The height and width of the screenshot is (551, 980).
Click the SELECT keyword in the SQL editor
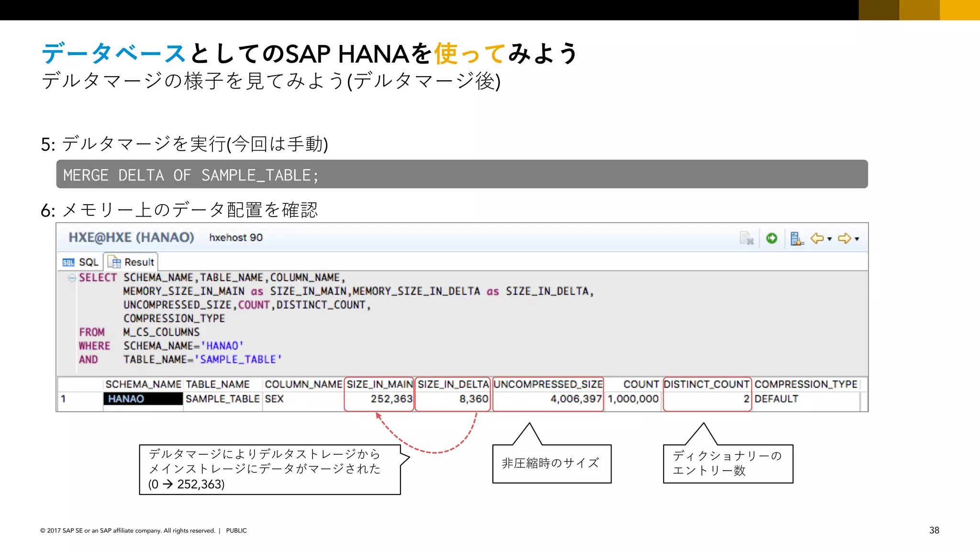coord(98,278)
